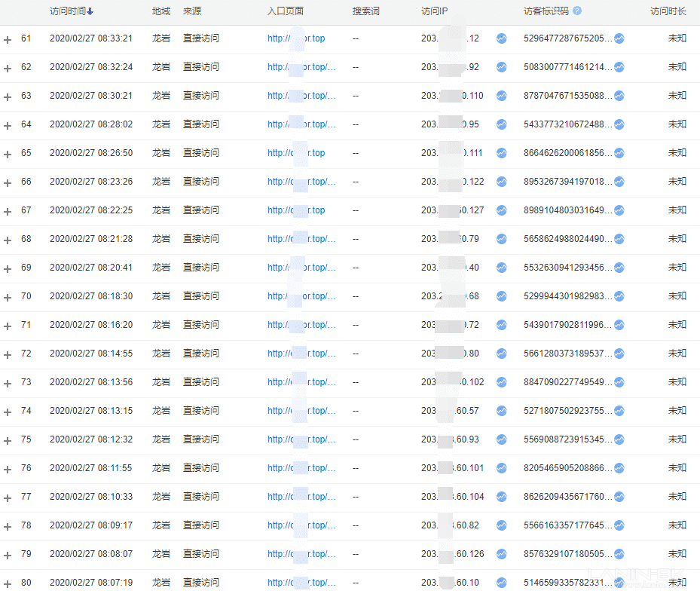The height and width of the screenshot is (597, 700).
Task: Click the sort arrow on 访问时间 column
Action: 92,11
